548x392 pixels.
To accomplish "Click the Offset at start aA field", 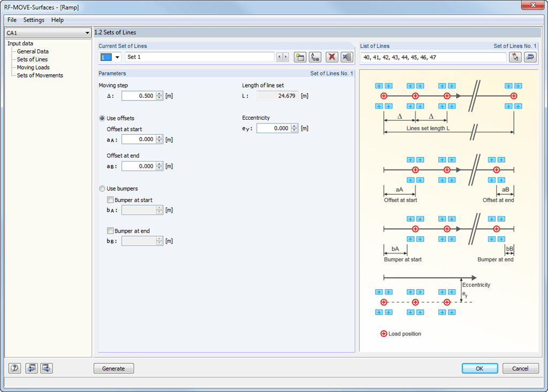I will pos(139,140).
